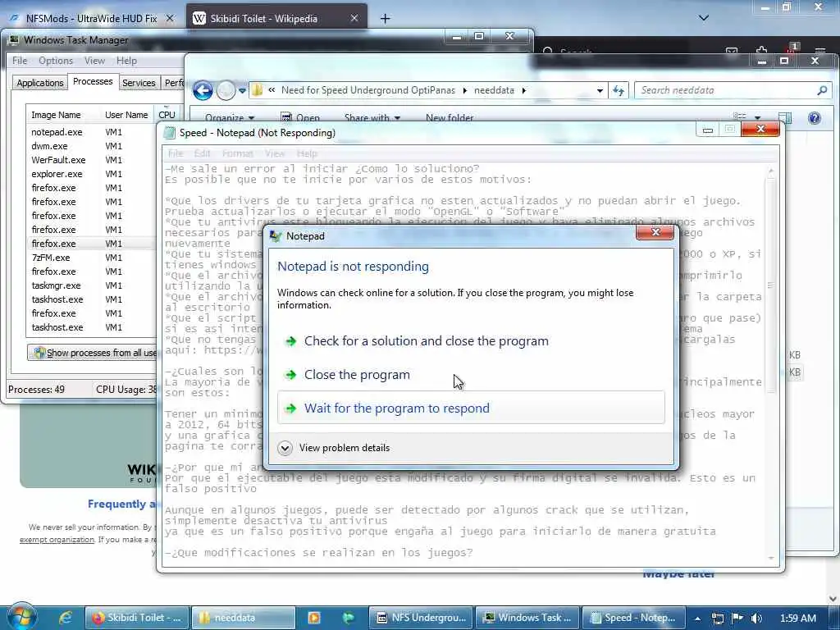Click Check for a solution and close the program
The image size is (840, 630).
426,341
